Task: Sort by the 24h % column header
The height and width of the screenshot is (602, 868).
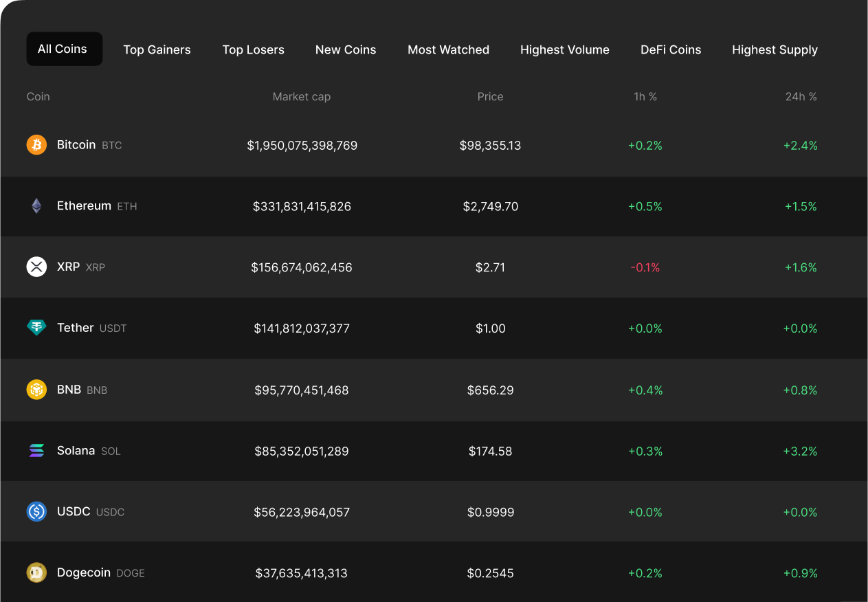Action: click(x=801, y=97)
